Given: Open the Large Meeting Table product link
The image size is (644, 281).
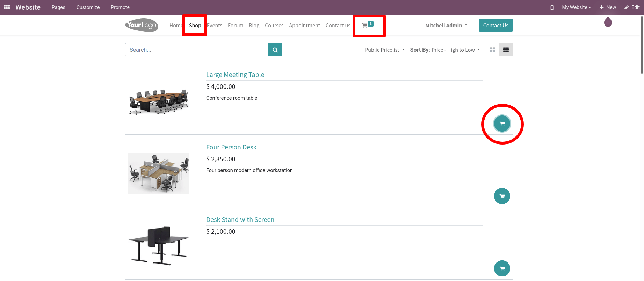Looking at the screenshot, I should click(x=235, y=75).
